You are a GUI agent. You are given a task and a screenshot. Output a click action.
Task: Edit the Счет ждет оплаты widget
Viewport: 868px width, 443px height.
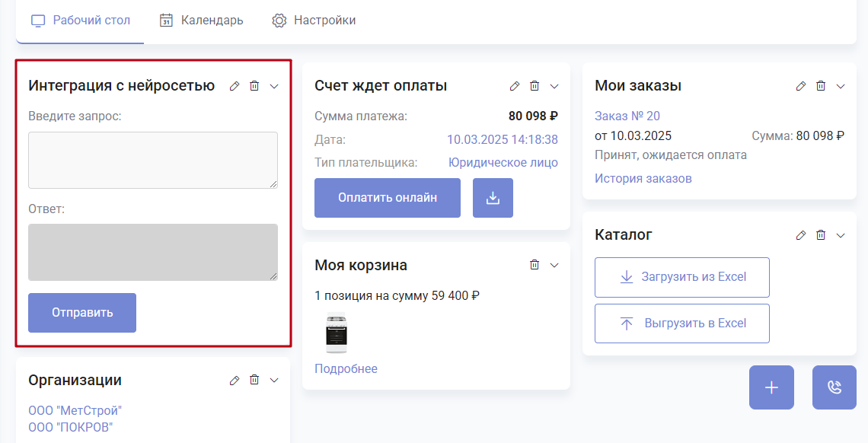click(515, 86)
